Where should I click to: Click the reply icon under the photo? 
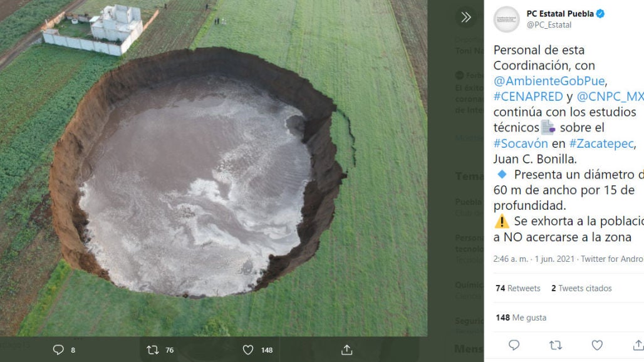click(x=58, y=349)
